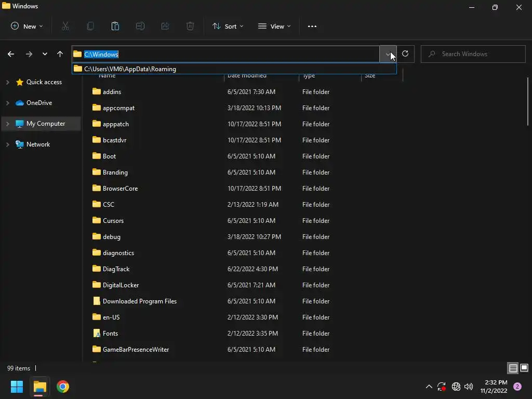Screen dimensions: 532x399
Task: Refresh the current folder view
Action: (405, 54)
